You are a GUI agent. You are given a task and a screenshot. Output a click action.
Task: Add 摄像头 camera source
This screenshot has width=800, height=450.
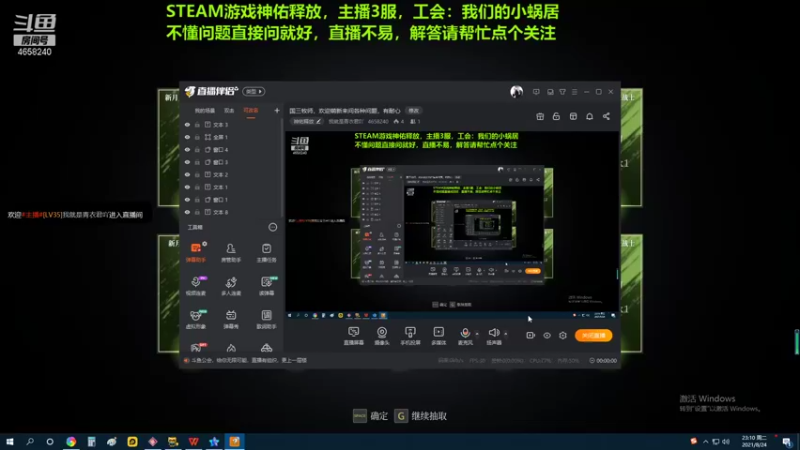382,336
